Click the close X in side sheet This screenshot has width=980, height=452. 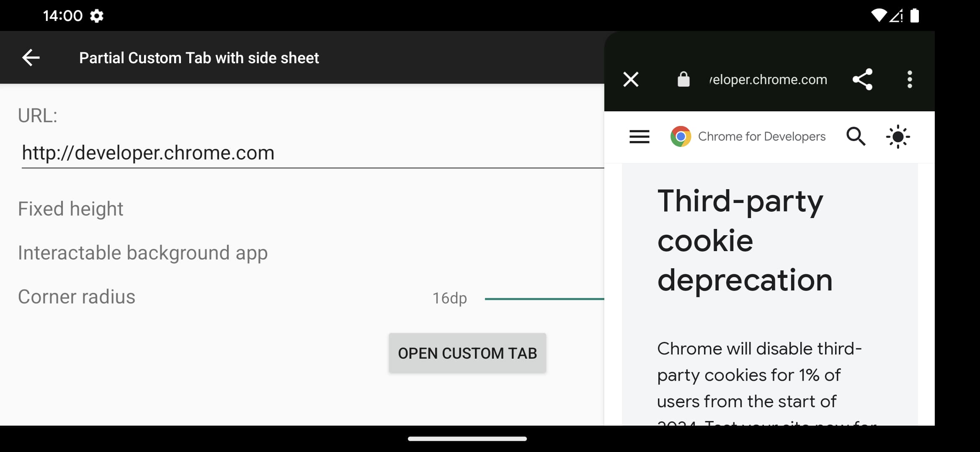pyautogui.click(x=631, y=80)
